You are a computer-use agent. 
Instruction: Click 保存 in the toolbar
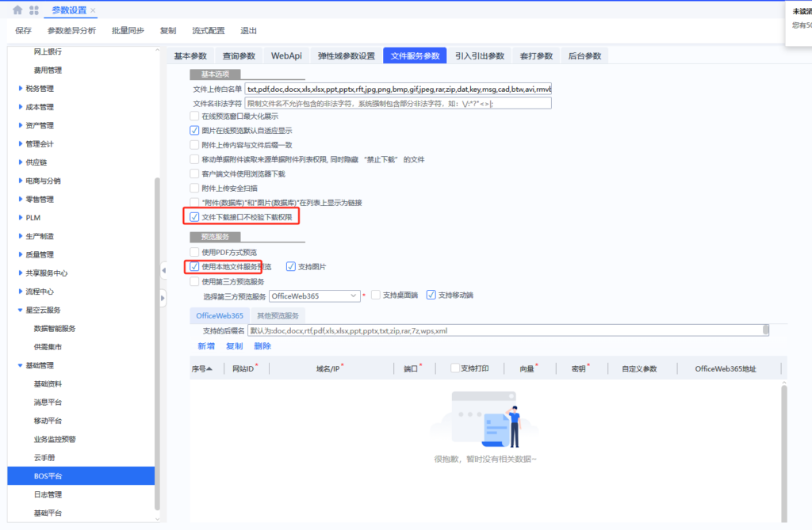[x=23, y=31]
